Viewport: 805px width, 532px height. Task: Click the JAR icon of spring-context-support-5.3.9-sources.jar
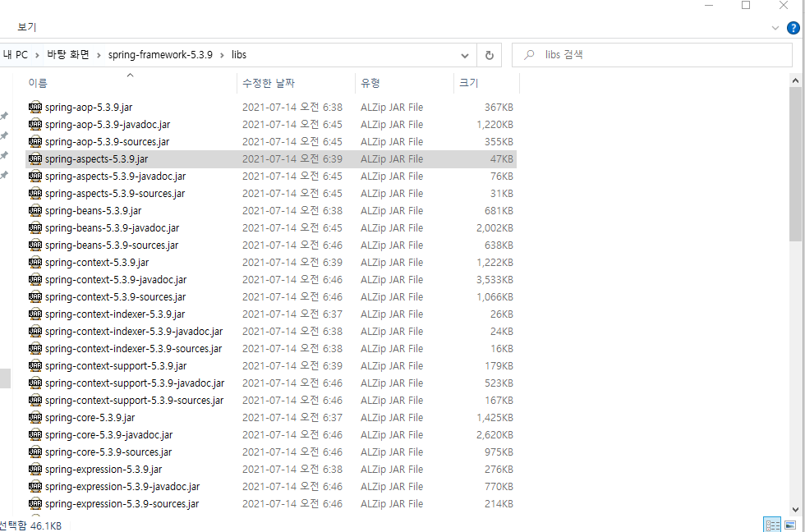coord(34,400)
